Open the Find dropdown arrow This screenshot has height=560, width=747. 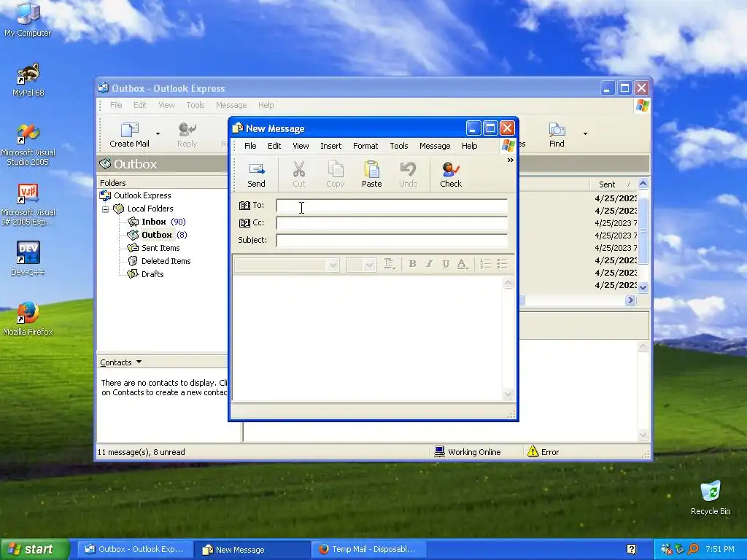(x=585, y=134)
